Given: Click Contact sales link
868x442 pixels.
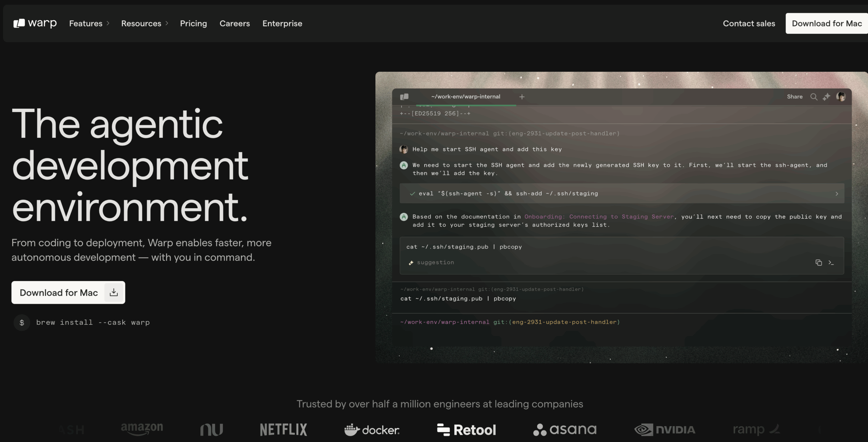Looking at the screenshot, I should coord(749,23).
